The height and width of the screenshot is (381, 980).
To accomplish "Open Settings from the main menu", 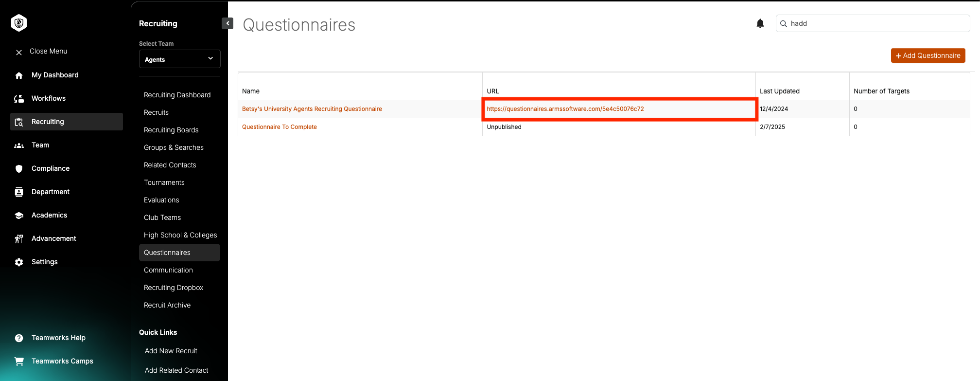I will tap(45, 262).
